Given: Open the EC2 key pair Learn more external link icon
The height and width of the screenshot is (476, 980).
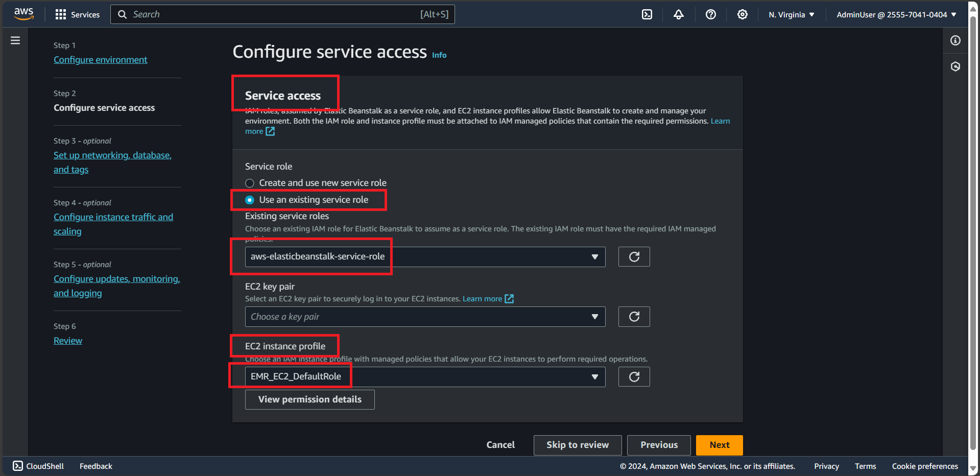Looking at the screenshot, I should [x=509, y=299].
